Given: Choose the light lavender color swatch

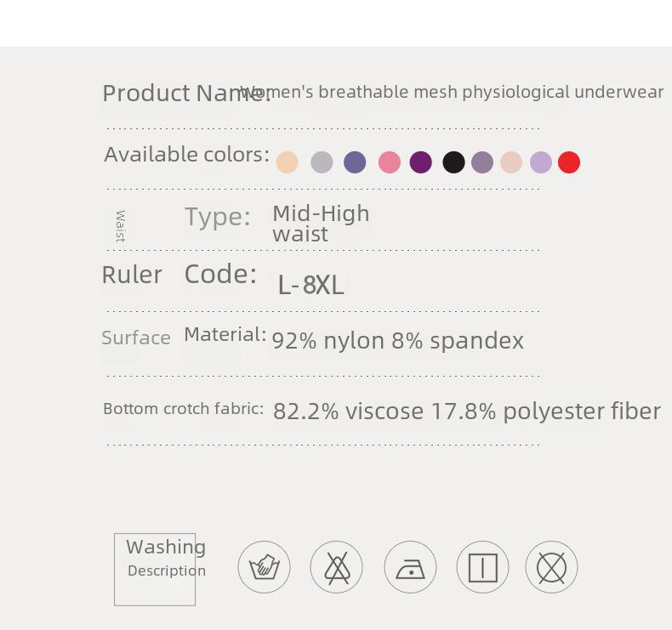Looking at the screenshot, I should (541, 162).
